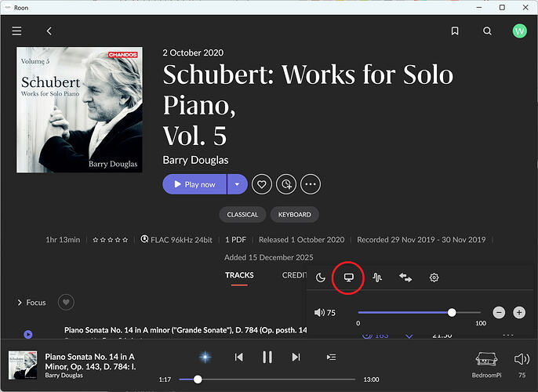The image size is (538, 392).
Task: Toggle Roon Radio sparkle icon
Action: [205, 357]
